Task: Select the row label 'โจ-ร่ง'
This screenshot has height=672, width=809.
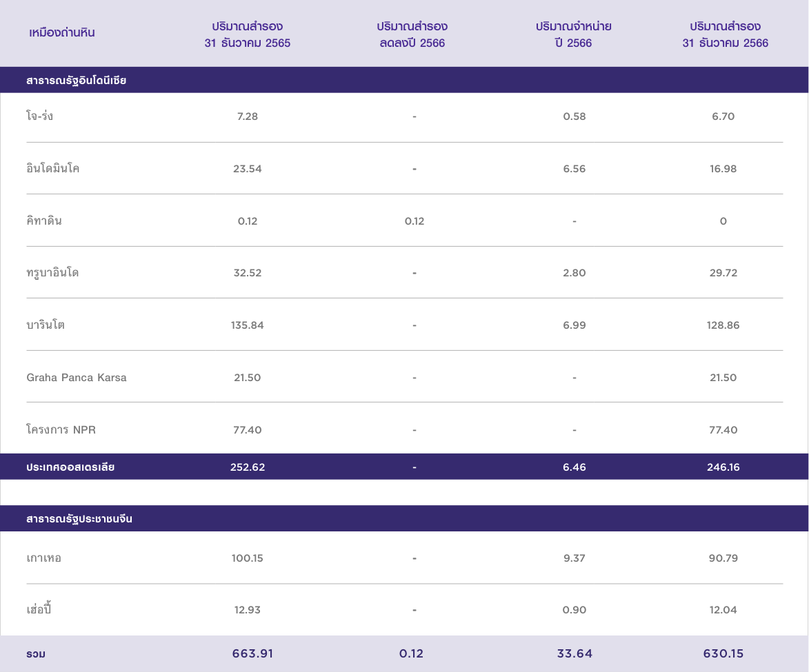Action: tap(40, 116)
